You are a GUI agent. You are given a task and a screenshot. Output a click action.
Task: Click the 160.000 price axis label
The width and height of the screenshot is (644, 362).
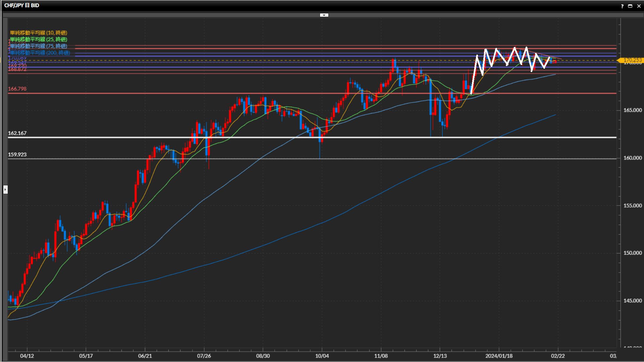(632, 158)
